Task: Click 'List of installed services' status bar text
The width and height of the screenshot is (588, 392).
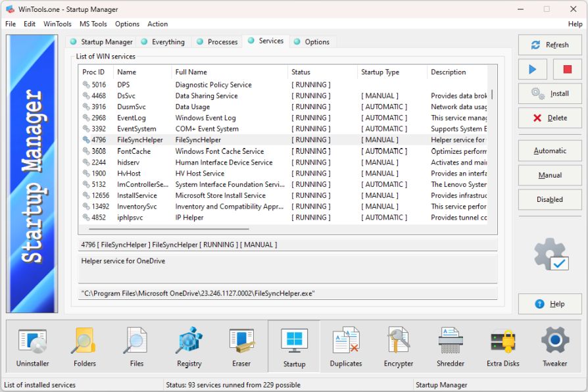Action: click(39, 385)
